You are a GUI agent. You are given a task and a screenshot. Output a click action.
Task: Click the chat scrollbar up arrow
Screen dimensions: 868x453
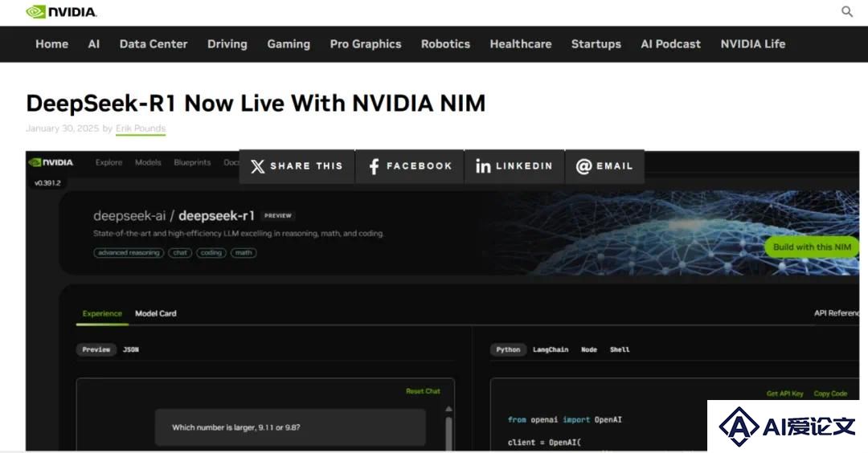click(448, 409)
